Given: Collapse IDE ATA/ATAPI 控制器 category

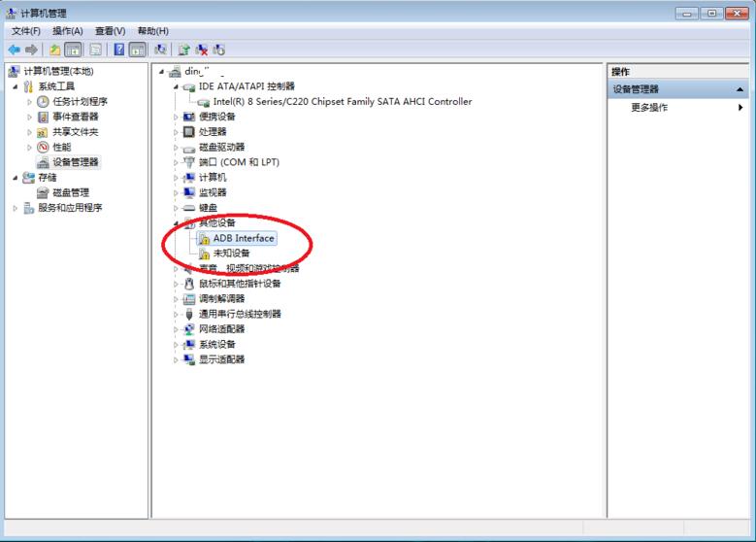Looking at the screenshot, I should point(176,86).
